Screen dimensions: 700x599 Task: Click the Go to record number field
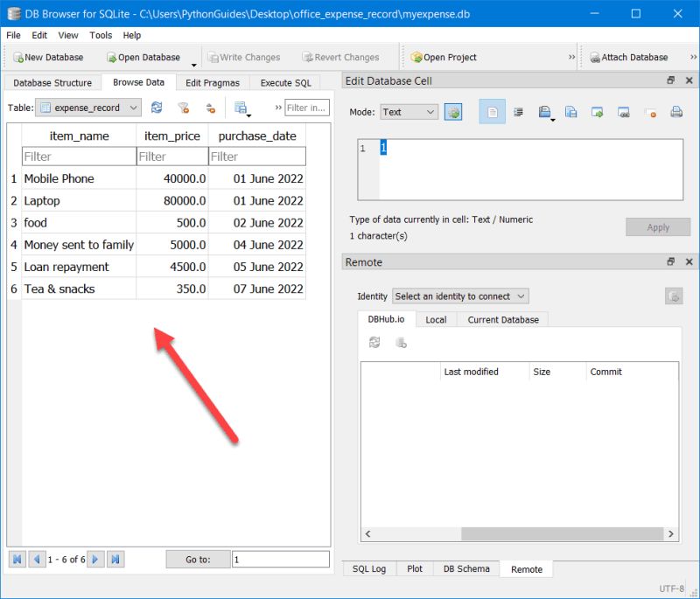(281, 560)
